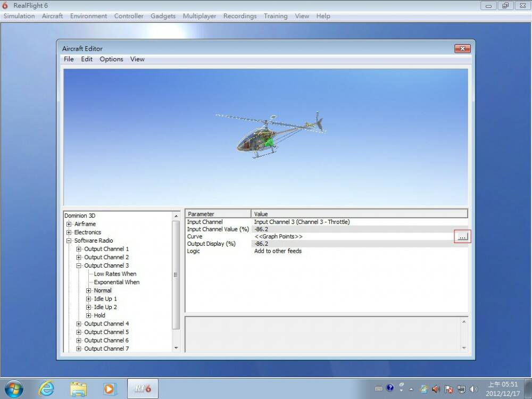This screenshot has height=399, width=532.
Task: Open the taskbar clock showing 05:51
Action: [503, 389]
